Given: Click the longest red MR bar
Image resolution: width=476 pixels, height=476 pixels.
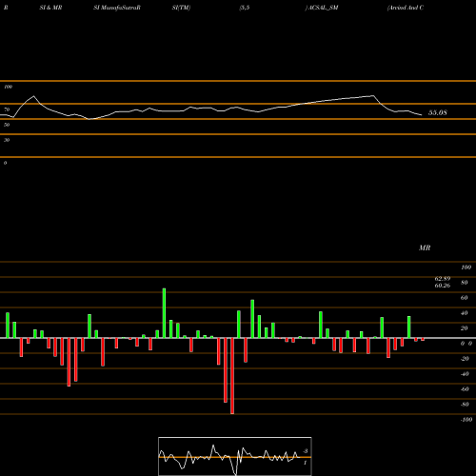Looking at the screenshot, I should pyautogui.click(x=232, y=376).
